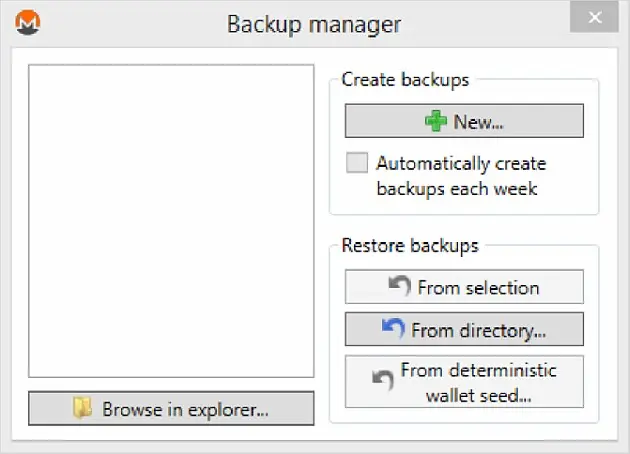
Task: Click the 'Automatically create' checkbox label text
Action: click(x=461, y=164)
